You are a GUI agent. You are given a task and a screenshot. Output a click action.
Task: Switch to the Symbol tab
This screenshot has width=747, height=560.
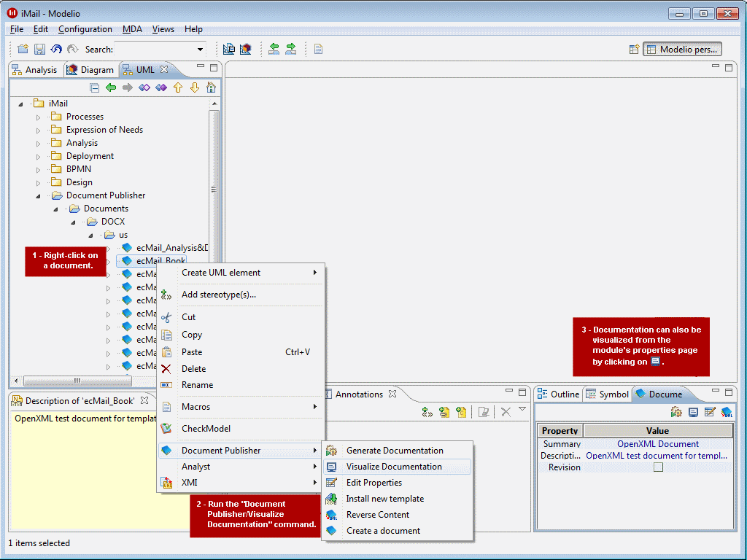[x=613, y=394]
